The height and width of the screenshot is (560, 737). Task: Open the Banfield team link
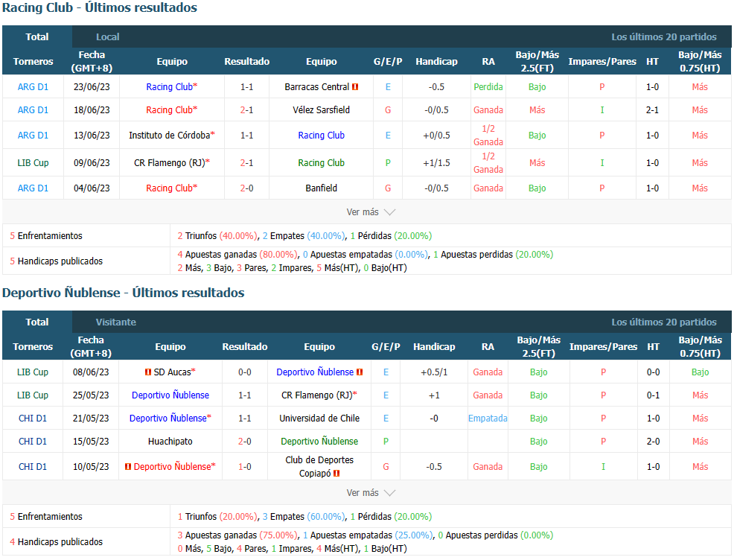(x=321, y=188)
